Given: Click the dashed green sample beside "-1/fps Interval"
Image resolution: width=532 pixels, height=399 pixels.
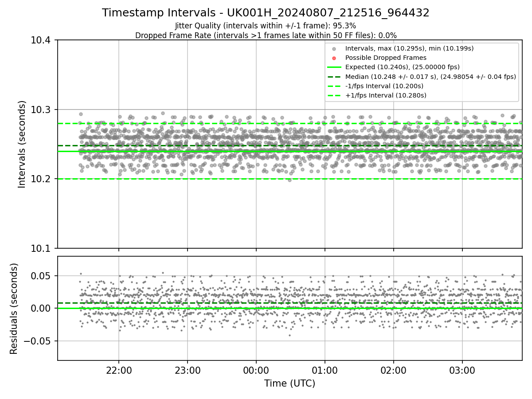Looking at the screenshot, I should click(x=334, y=86).
